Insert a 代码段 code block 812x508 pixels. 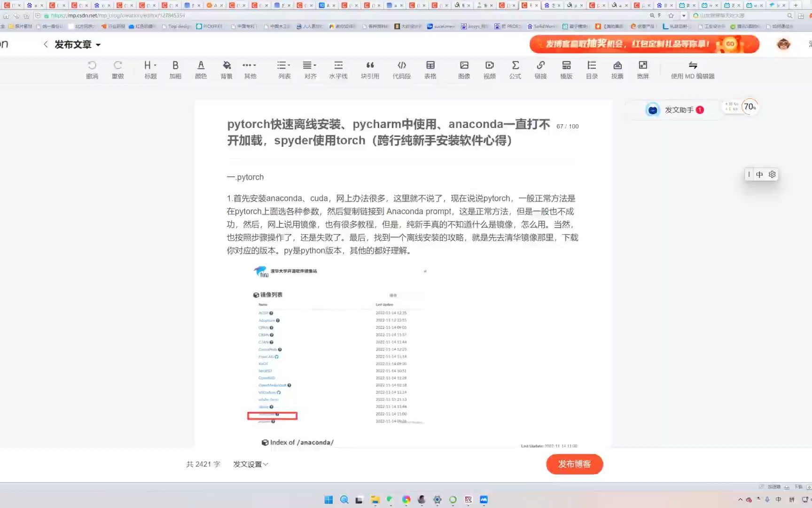[402, 70]
